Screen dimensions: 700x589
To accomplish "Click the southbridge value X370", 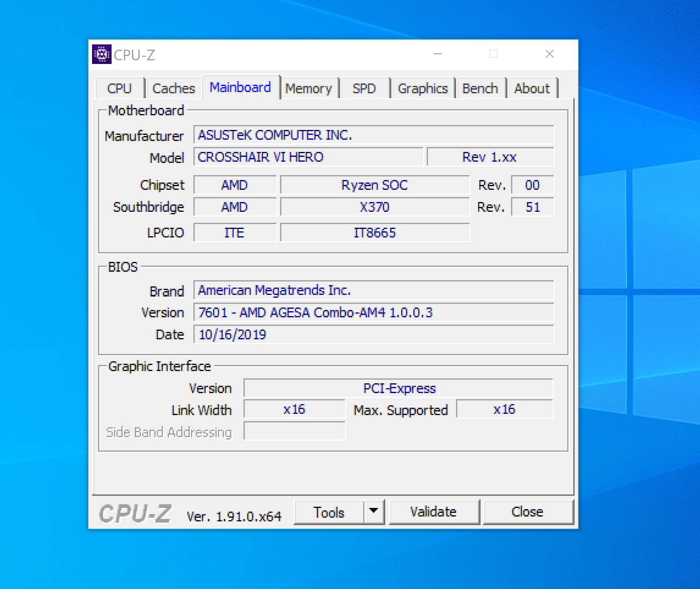I will pyautogui.click(x=375, y=207).
